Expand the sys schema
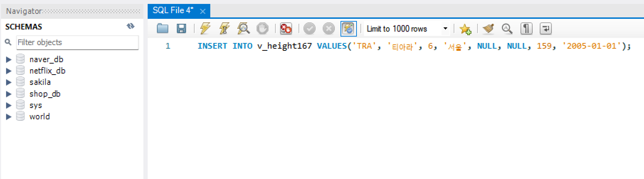Viewport: 644px width, 179px height. [x=9, y=105]
